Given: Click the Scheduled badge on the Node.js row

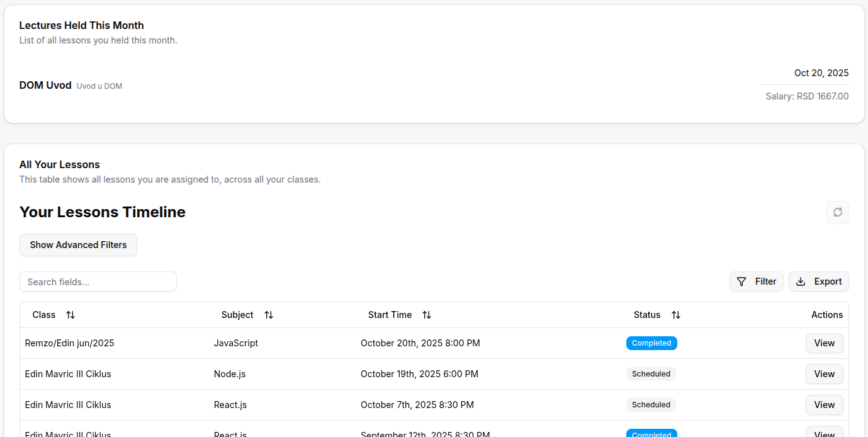Looking at the screenshot, I should pyautogui.click(x=651, y=374).
